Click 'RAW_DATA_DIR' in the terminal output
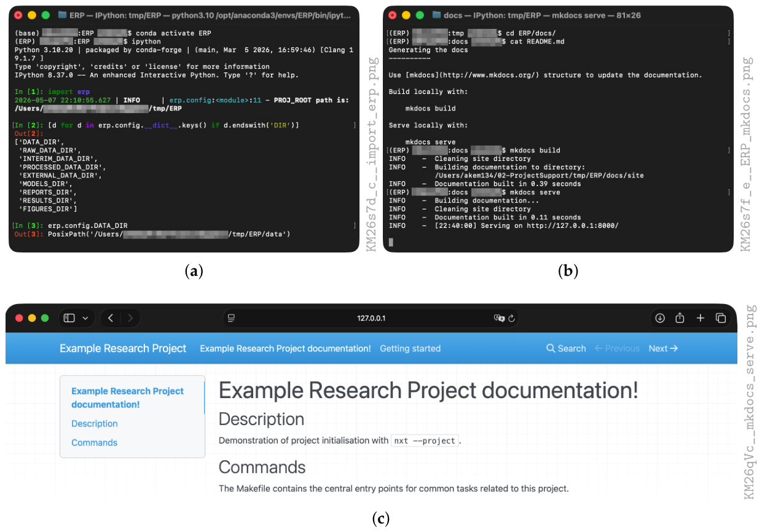The image size is (762, 532). (x=50, y=151)
